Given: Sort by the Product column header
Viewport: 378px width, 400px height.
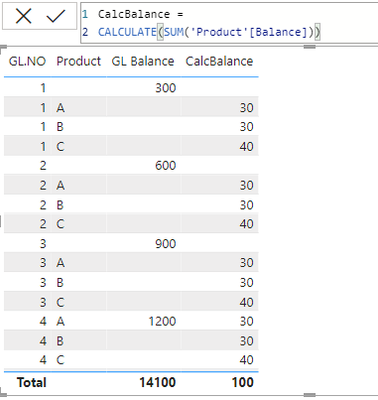Looking at the screenshot, I should 78,61.
